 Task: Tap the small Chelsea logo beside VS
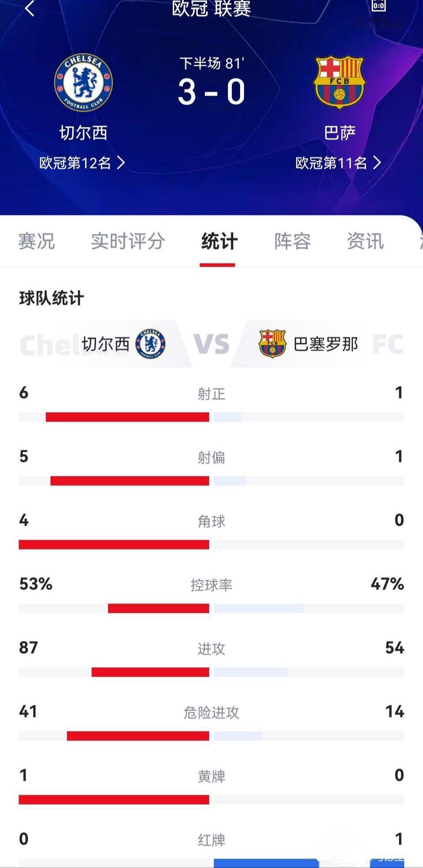point(150,344)
